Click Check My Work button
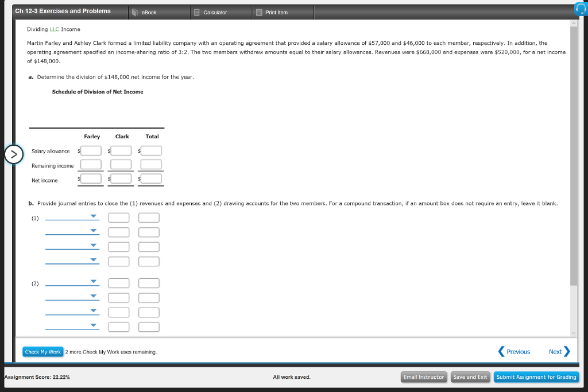This screenshot has height=392, width=588. click(42, 352)
